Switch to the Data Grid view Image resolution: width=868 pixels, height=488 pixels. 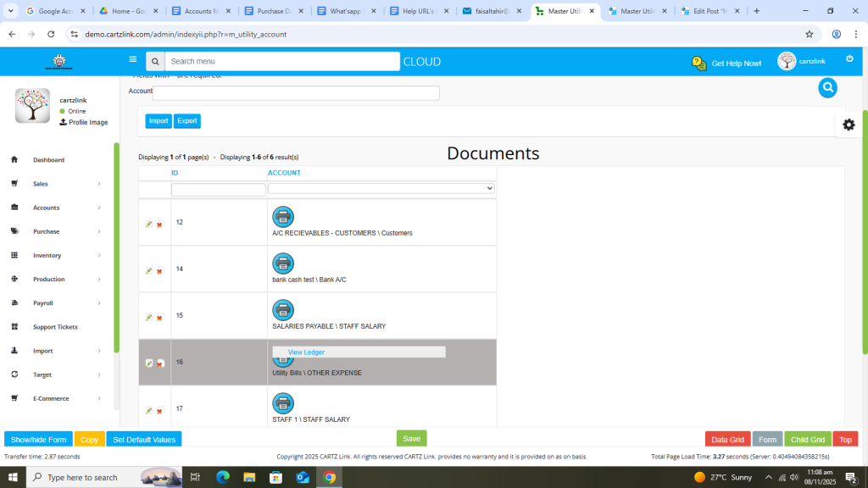pyautogui.click(x=727, y=440)
